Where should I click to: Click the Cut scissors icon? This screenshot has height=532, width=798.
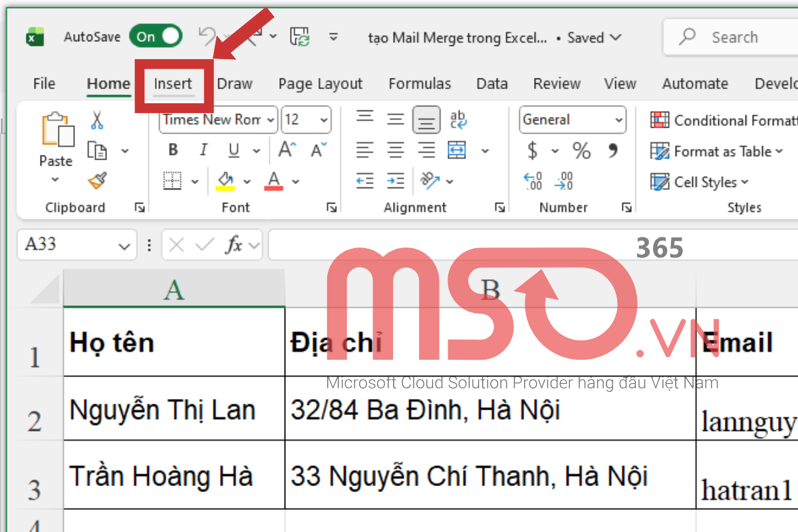point(96,120)
